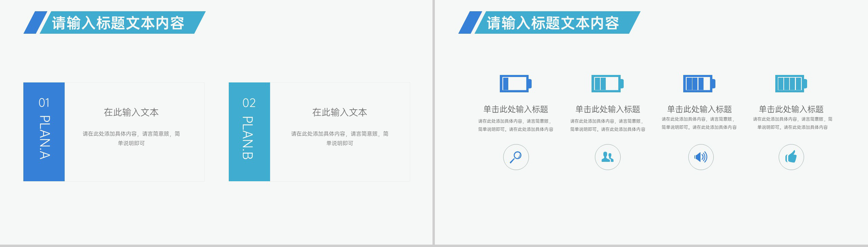Click the blue 01 PLAN.A block
868x247 pixels.
click(x=44, y=132)
